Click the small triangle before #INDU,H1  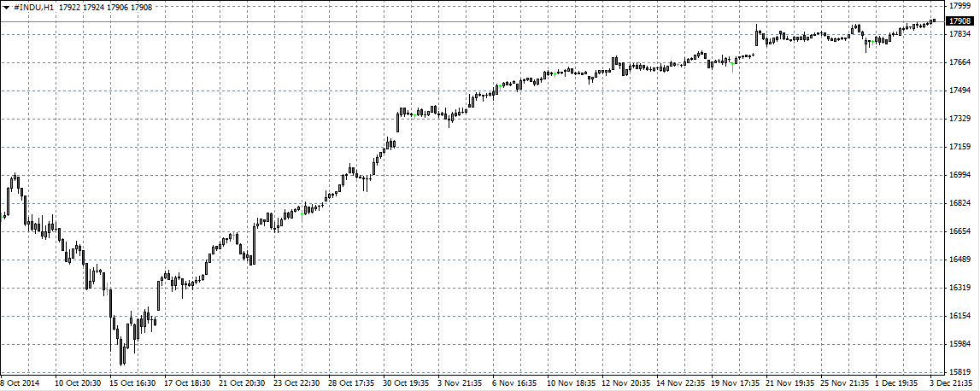click(6, 7)
